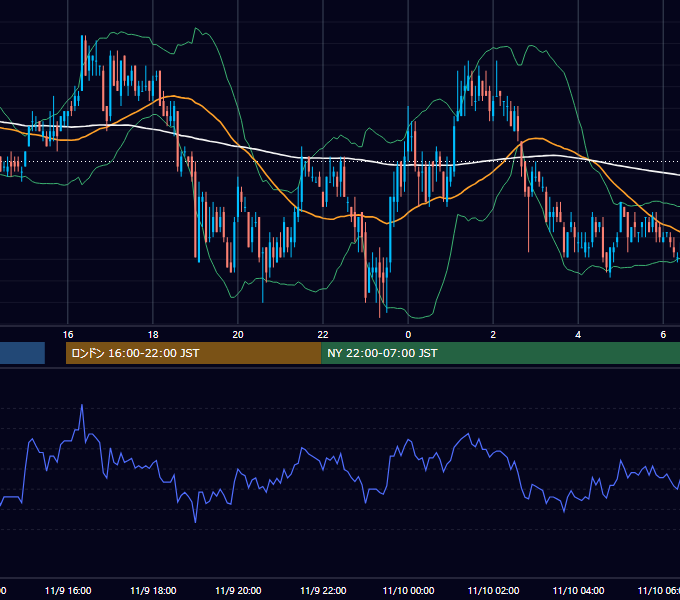
Task: Click the blue session bar before ロンドン
Action: [22, 353]
